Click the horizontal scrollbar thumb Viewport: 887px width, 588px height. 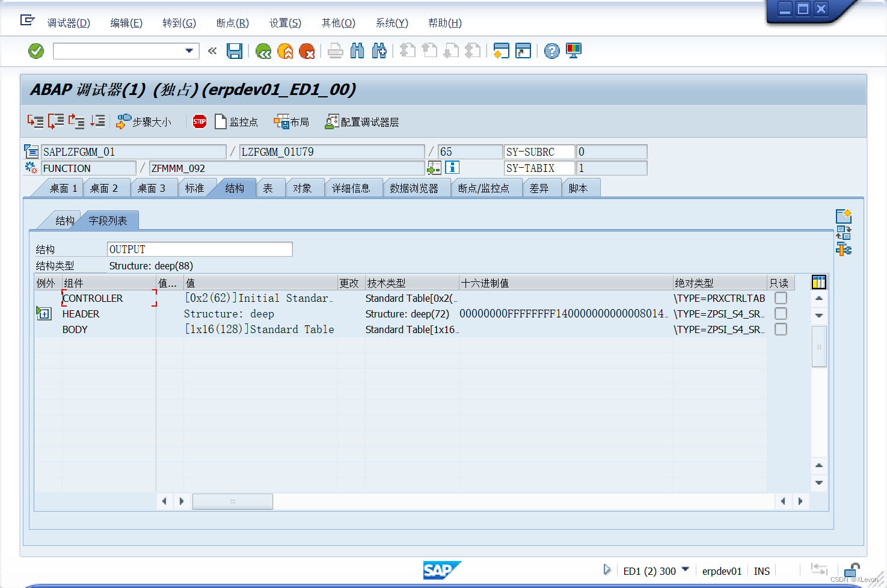pyautogui.click(x=233, y=501)
